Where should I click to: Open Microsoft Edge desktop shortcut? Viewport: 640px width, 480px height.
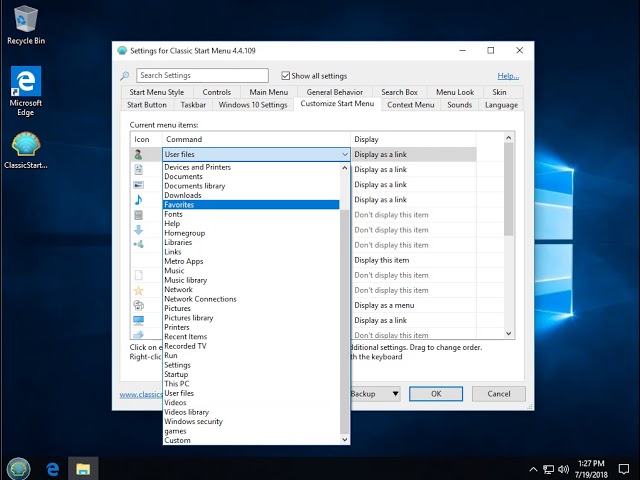26,91
